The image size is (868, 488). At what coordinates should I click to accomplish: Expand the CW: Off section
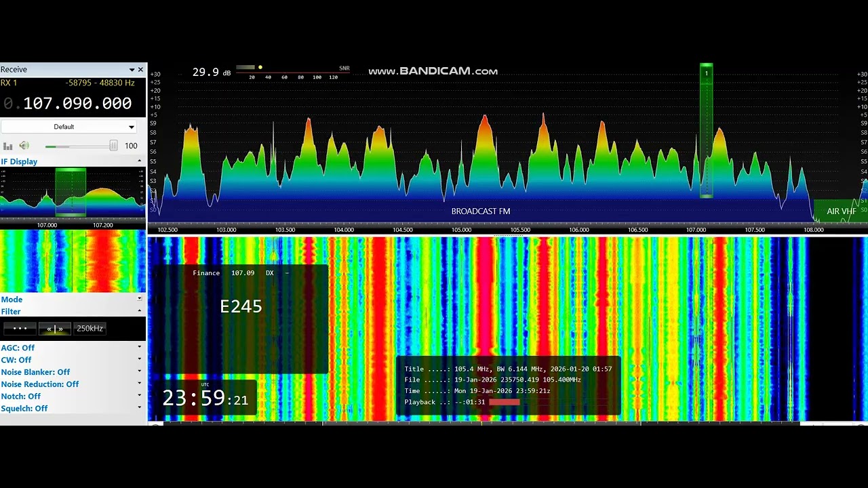[x=140, y=360]
